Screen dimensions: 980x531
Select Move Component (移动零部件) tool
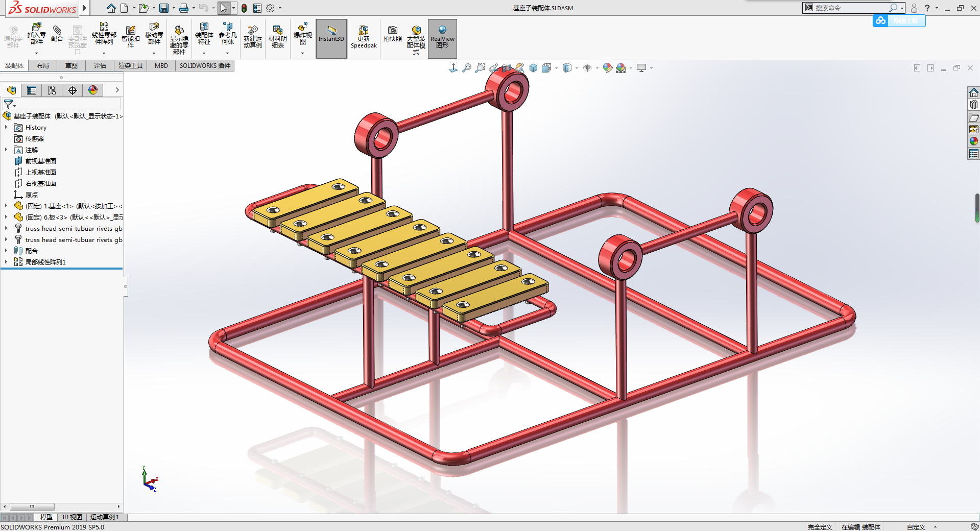tap(154, 34)
